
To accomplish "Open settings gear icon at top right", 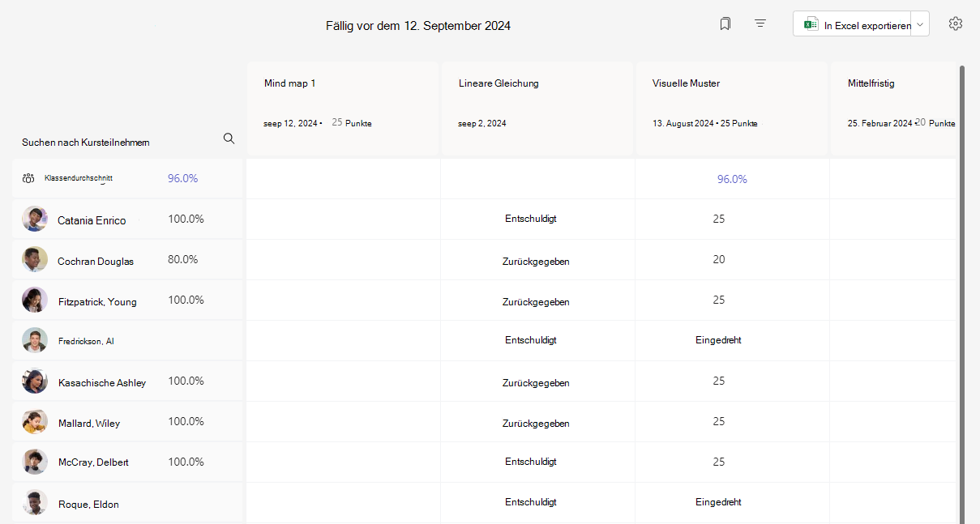I will 956,23.
